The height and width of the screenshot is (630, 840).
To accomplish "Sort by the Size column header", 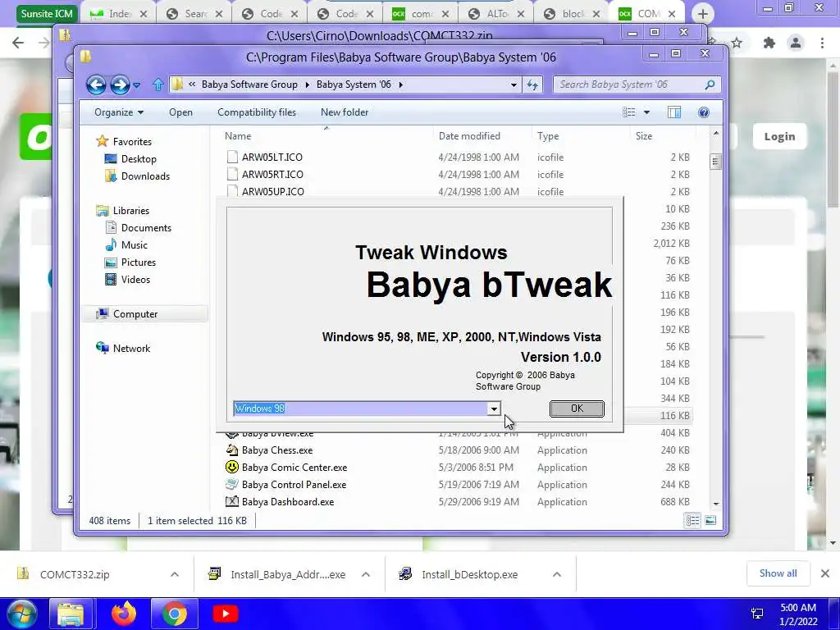I will click(644, 136).
